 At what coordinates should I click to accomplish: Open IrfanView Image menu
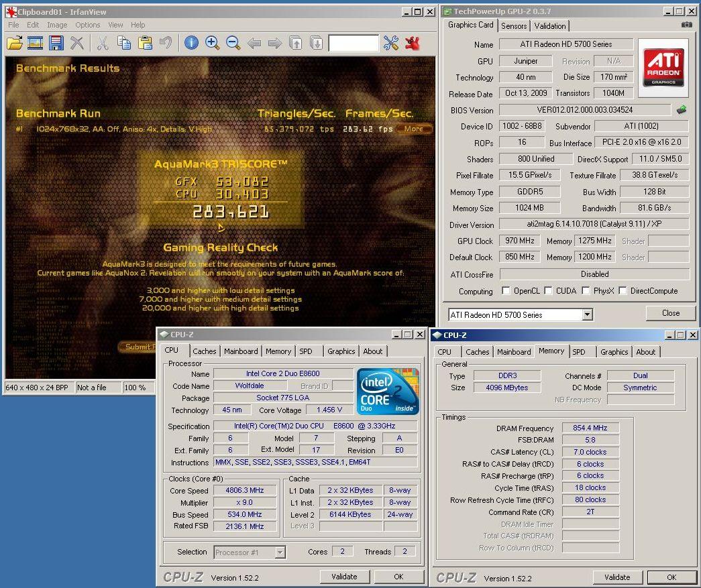click(57, 25)
